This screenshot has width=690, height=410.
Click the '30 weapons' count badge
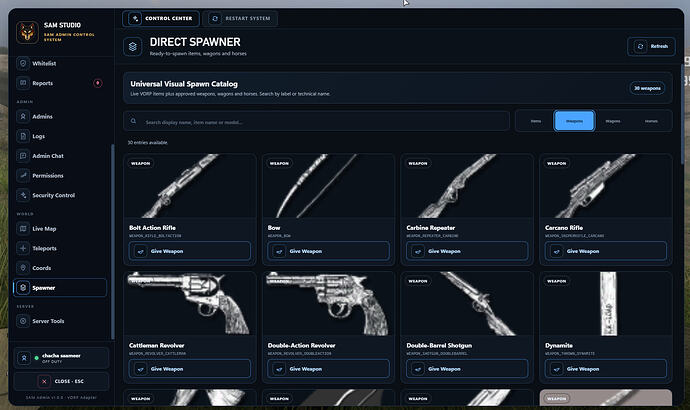(647, 88)
